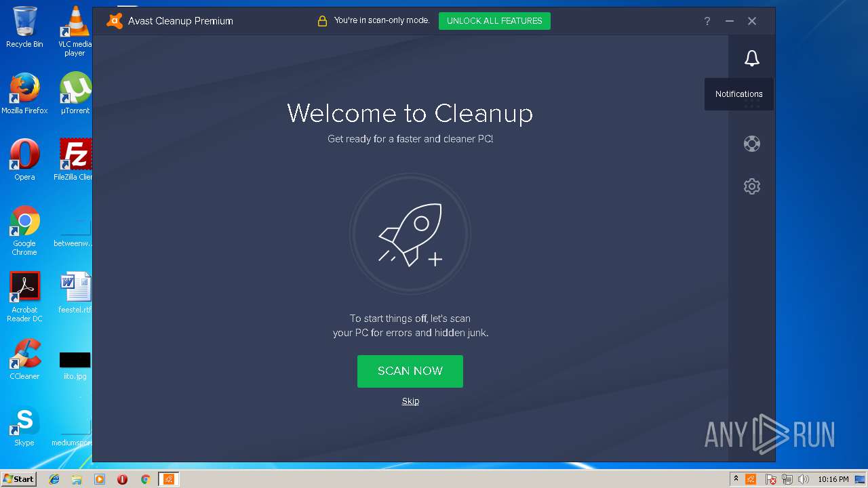Screen dimensions: 868x488
Task: Open Opera from the taskbar
Action: pyautogui.click(x=122, y=479)
